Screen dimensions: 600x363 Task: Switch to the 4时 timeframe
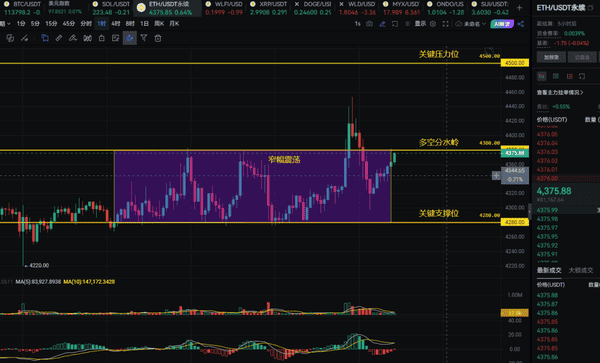coord(116,24)
